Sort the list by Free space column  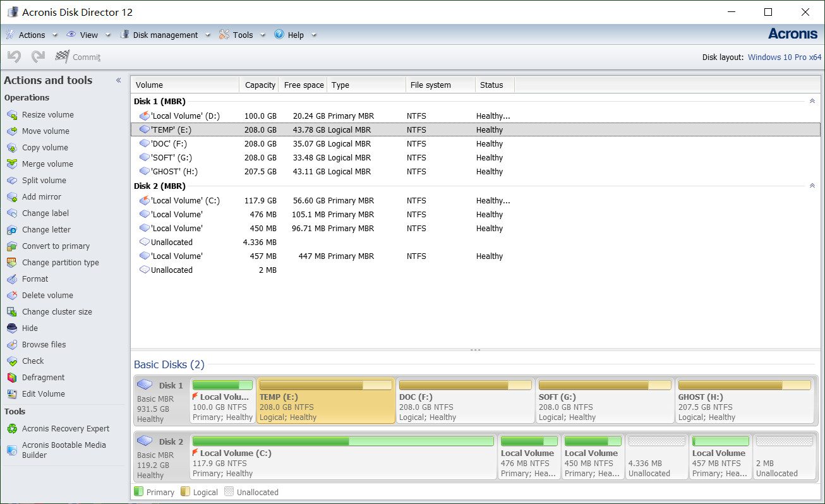point(303,85)
